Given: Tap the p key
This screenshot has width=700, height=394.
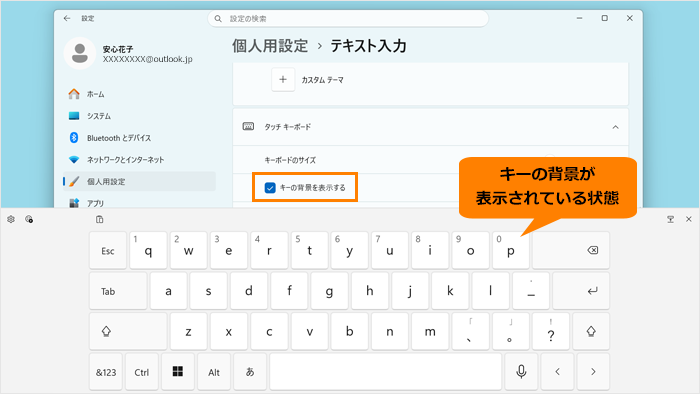Looking at the screenshot, I should pyautogui.click(x=511, y=250).
